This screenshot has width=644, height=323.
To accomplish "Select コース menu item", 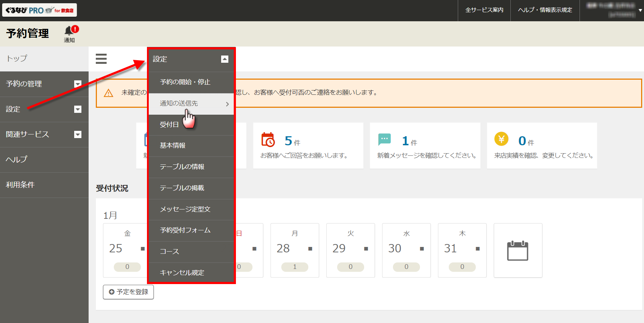I will 191,252.
